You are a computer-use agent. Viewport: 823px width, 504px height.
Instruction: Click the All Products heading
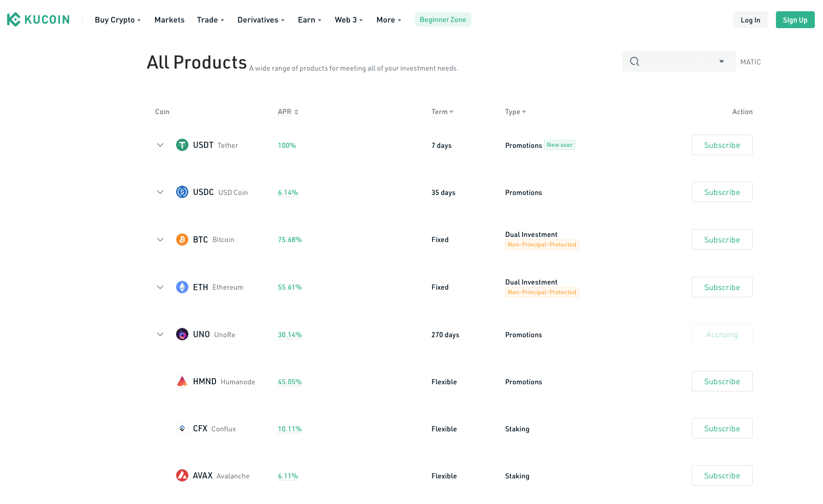point(197,62)
